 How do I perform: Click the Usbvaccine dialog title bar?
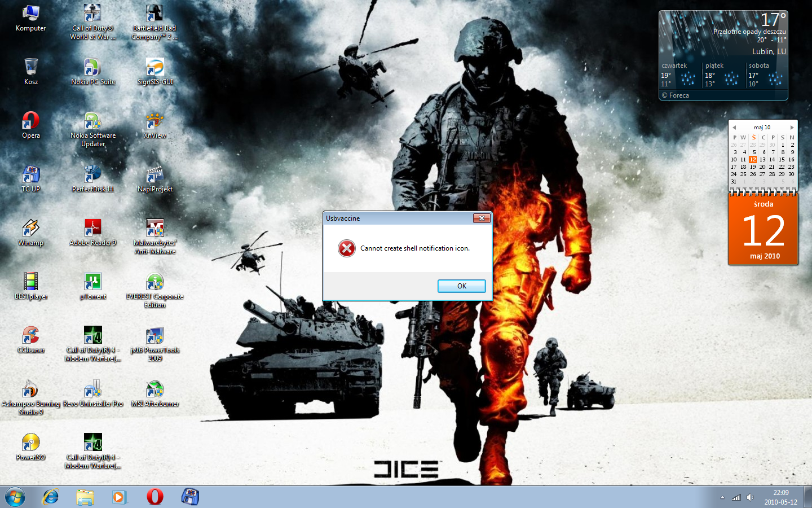(x=398, y=218)
